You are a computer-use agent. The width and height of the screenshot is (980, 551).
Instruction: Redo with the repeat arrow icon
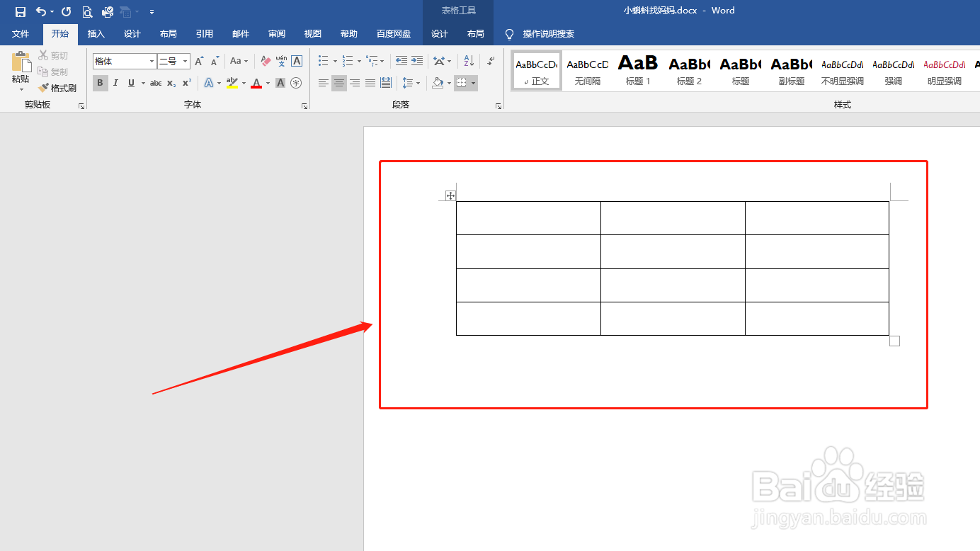(x=67, y=11)
